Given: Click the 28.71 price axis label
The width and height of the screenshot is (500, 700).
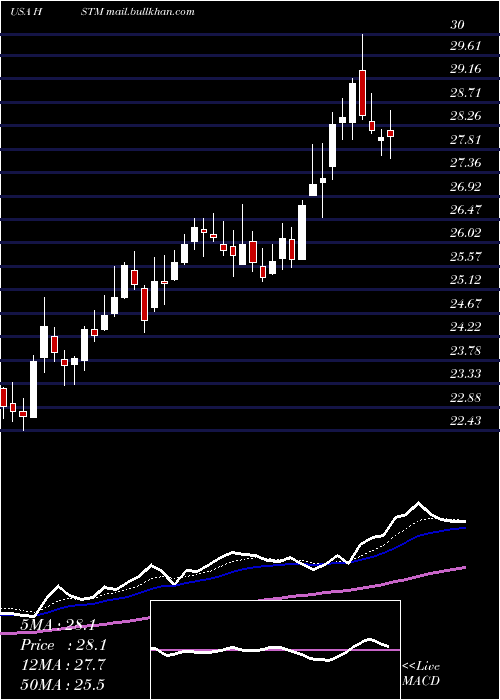Looking at the screenshot, I should click(x=466, y=93).
